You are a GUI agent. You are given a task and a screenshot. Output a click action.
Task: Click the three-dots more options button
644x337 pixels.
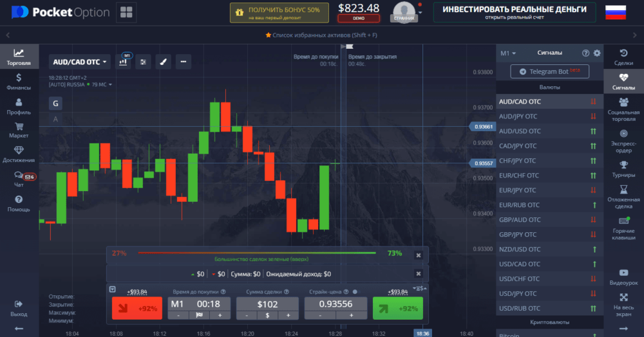(184, 62)
